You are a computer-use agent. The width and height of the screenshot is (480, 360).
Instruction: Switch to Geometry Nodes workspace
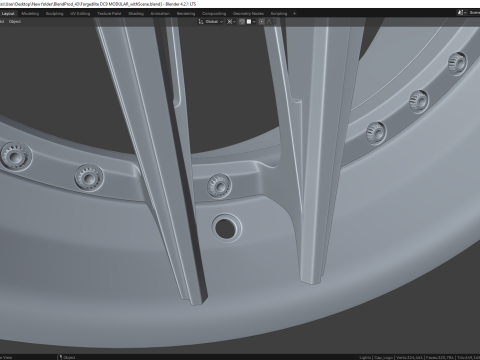248,14
